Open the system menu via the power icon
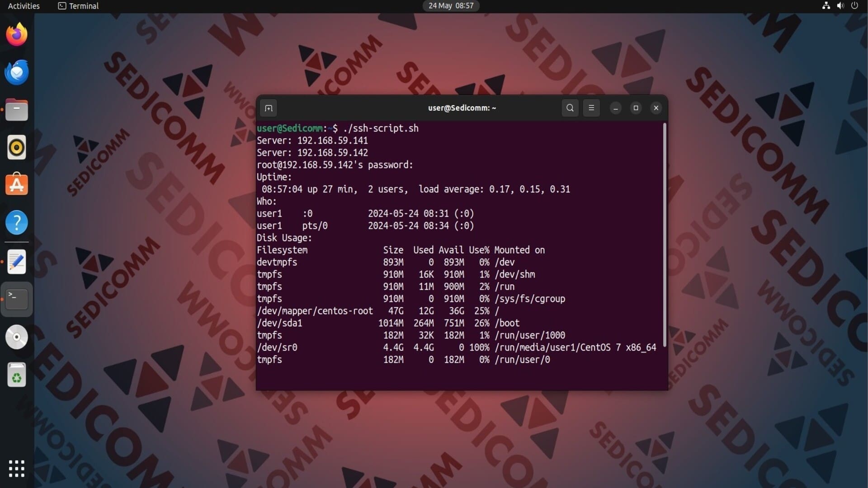 (x=854, y=6)
